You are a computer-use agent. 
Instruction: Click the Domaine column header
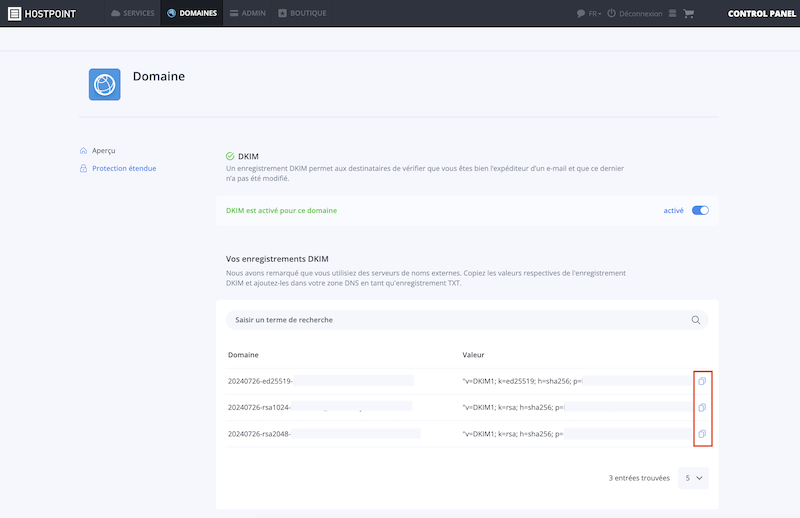point(243,355)
